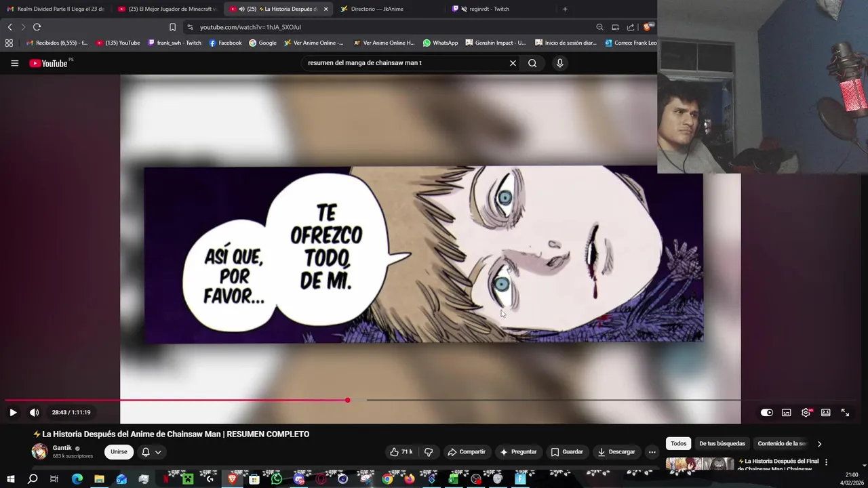Select the Contenido de la serie chip
868x488 pixels.
click(x=782, y=444)
